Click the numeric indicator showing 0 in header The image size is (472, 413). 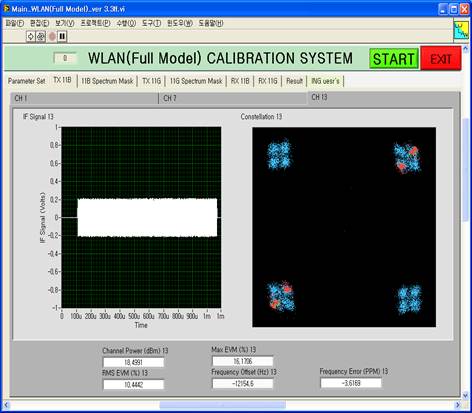(x=65, y=58)
